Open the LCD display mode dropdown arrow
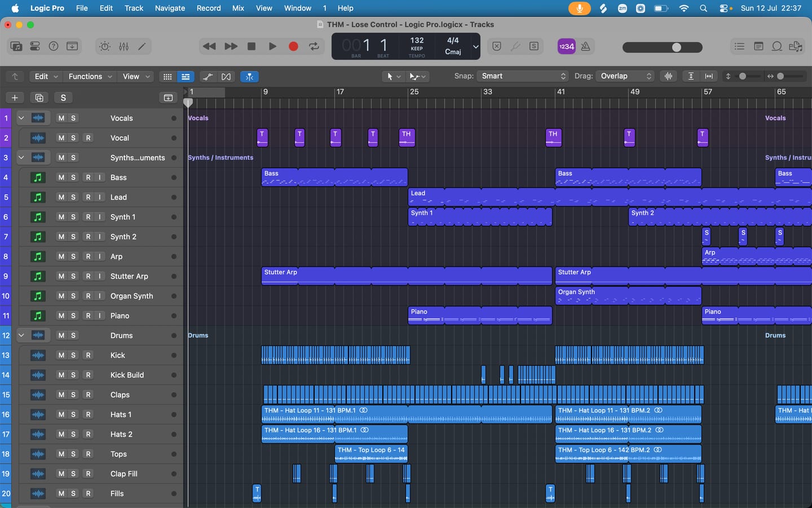 (x=476, y=46)
